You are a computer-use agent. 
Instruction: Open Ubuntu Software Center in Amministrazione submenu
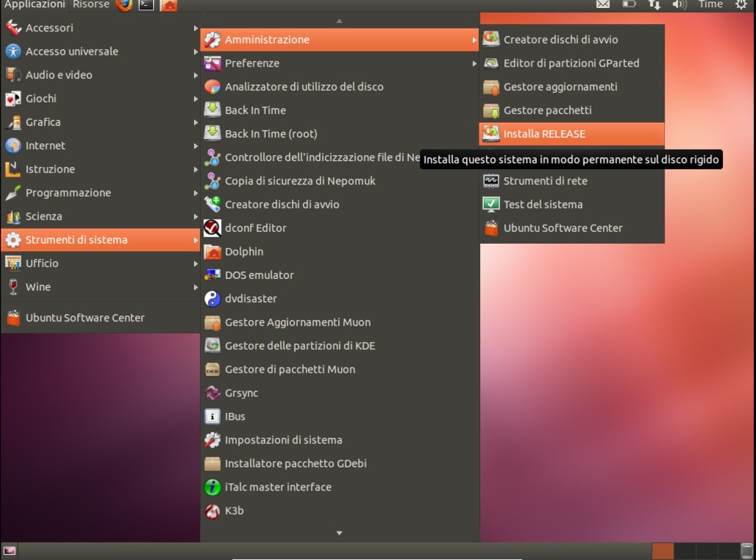(x=572, y=228)
